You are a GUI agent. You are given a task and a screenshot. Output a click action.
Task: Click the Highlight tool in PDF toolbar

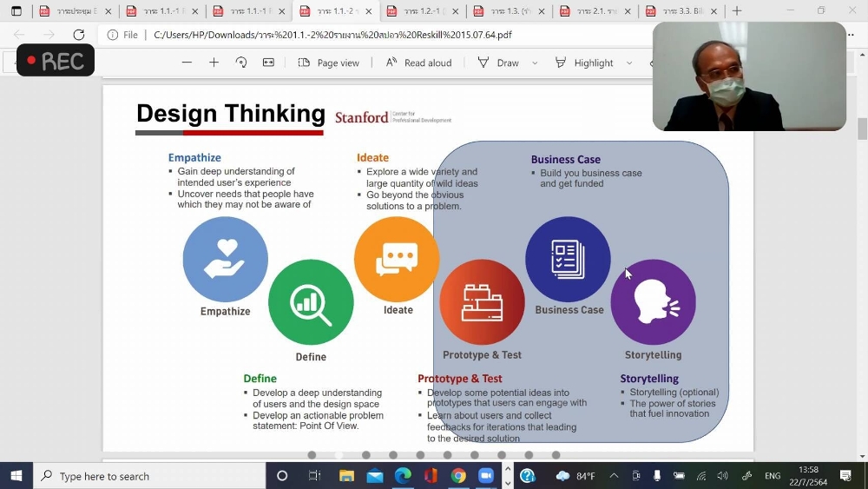[584, 63]
